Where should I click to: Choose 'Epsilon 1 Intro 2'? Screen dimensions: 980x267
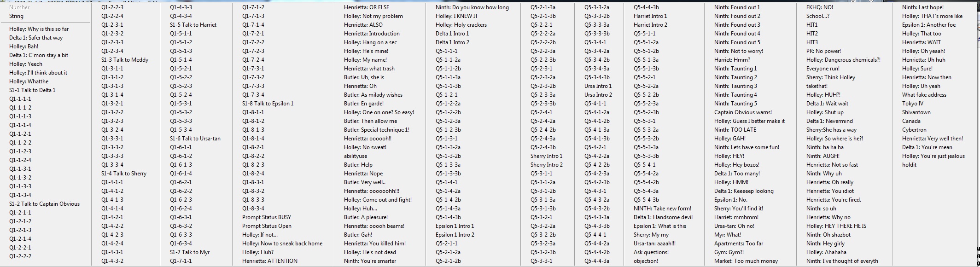pos(455,235)
